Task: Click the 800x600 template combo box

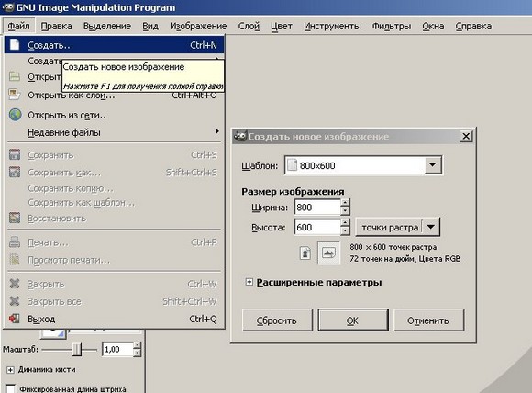Action: point(363,165)
